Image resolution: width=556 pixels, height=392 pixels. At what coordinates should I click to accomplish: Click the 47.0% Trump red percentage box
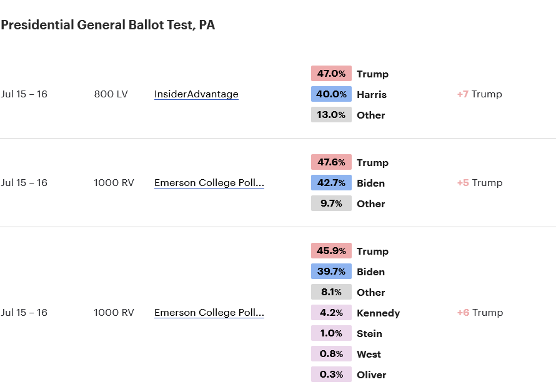331,74
